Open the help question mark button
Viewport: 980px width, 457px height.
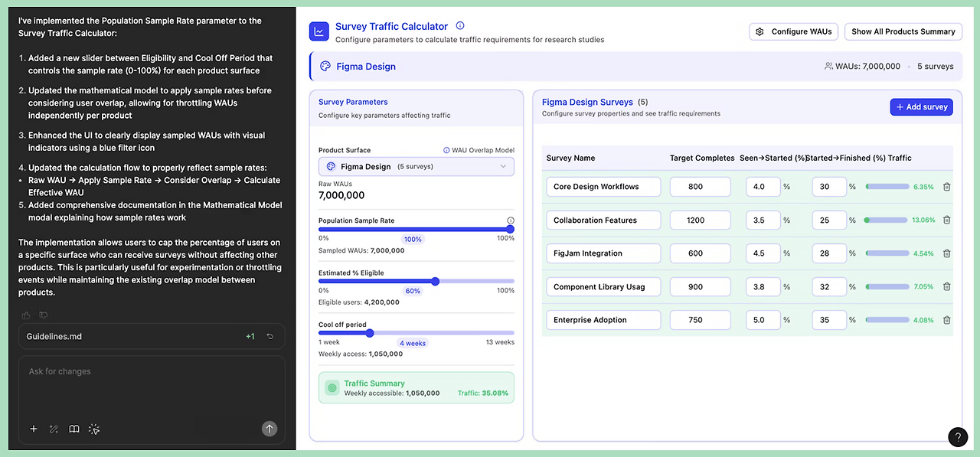(x=958, y=436)
